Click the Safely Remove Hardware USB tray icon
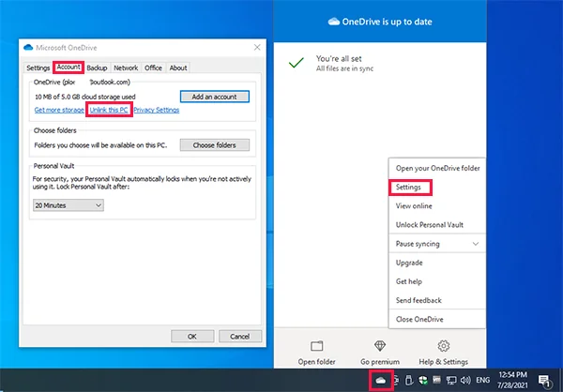 tap(408, 380)
